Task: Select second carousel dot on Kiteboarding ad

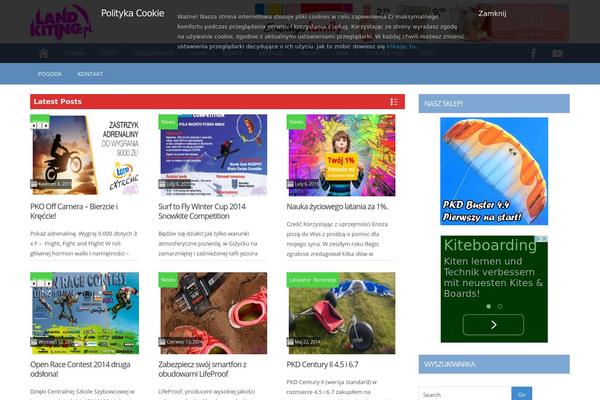Action: pyautogui.click(x=500, y=306)
